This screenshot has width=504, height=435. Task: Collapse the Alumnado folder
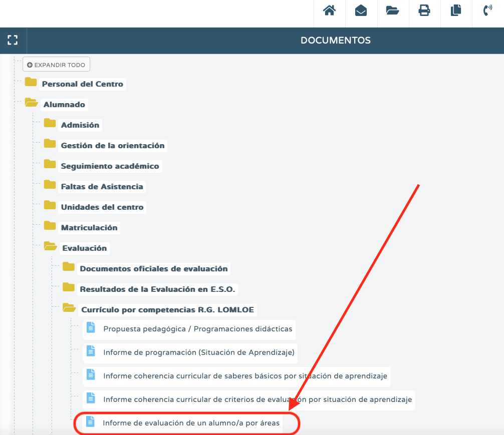[64, 105]
